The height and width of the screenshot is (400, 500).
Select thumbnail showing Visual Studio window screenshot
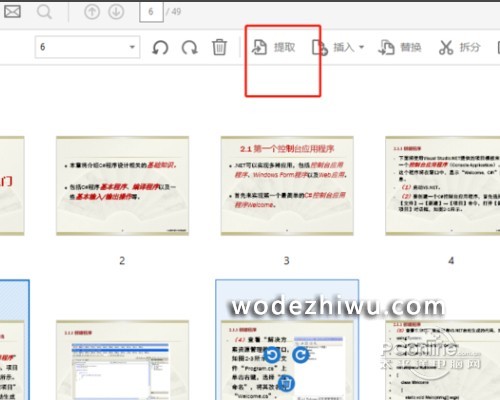[122, 360]
